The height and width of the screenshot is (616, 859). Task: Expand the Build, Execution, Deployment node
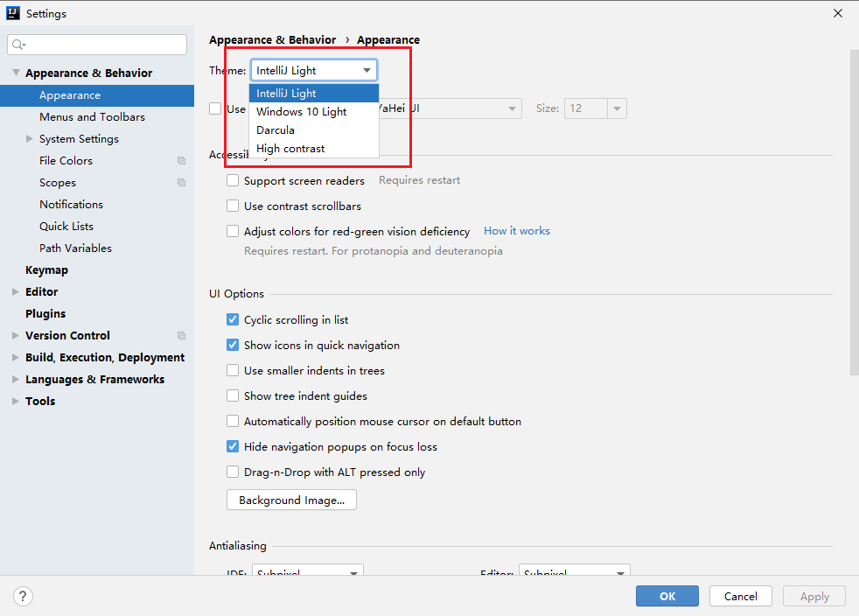pos(16,357)
